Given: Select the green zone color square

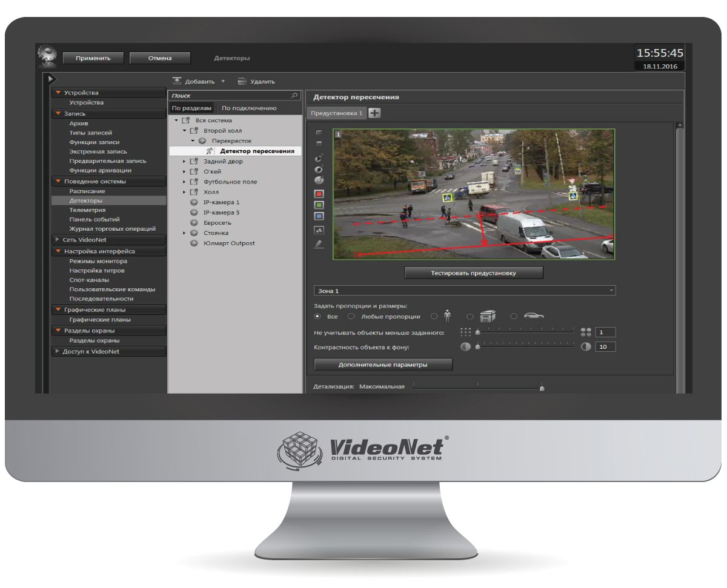Looking at the screenshot, I should click(x=319, y=205).
